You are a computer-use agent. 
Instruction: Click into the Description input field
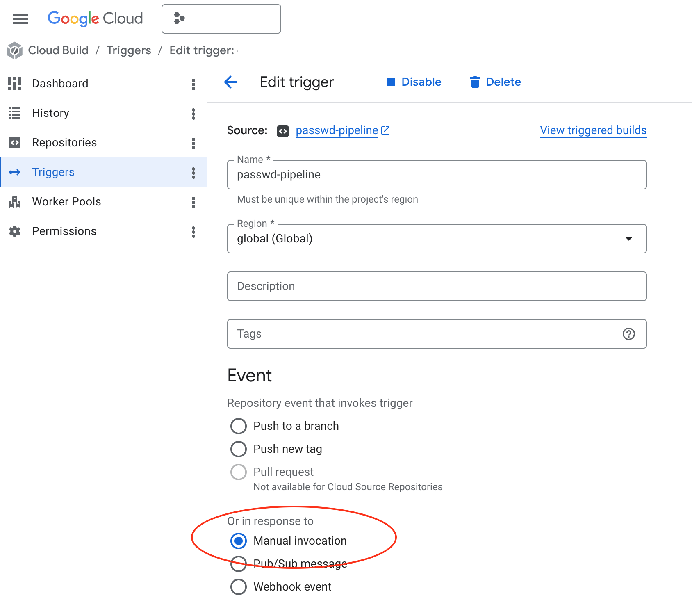tap(437, 286)
